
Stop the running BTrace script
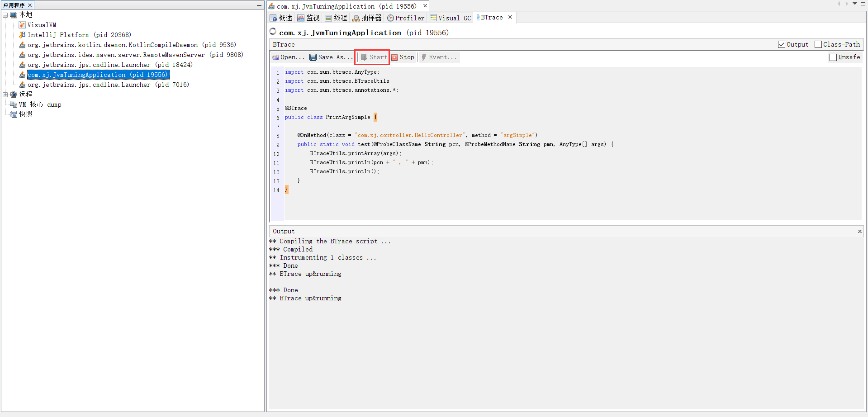pos(403,57)
